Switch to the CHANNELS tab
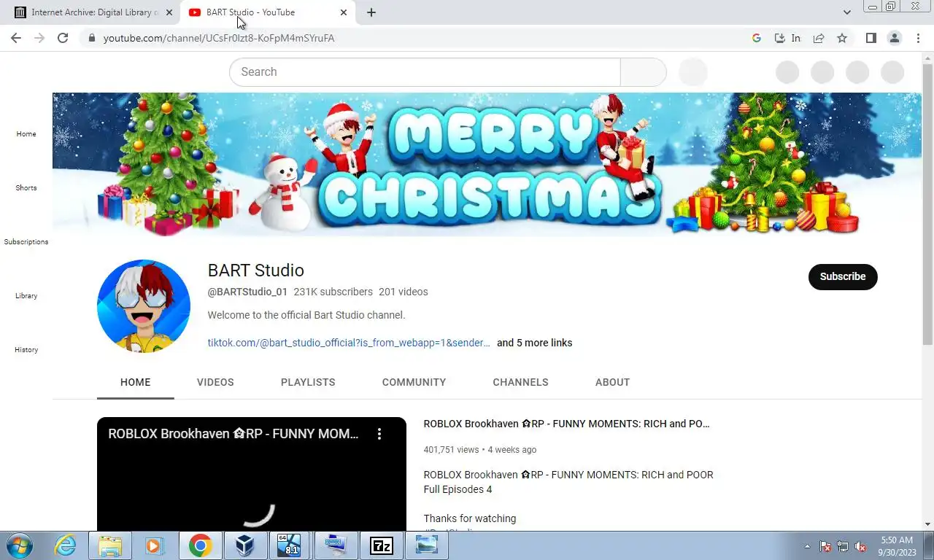The height and width of the screenshot is (560, 934). click(520, 382)
